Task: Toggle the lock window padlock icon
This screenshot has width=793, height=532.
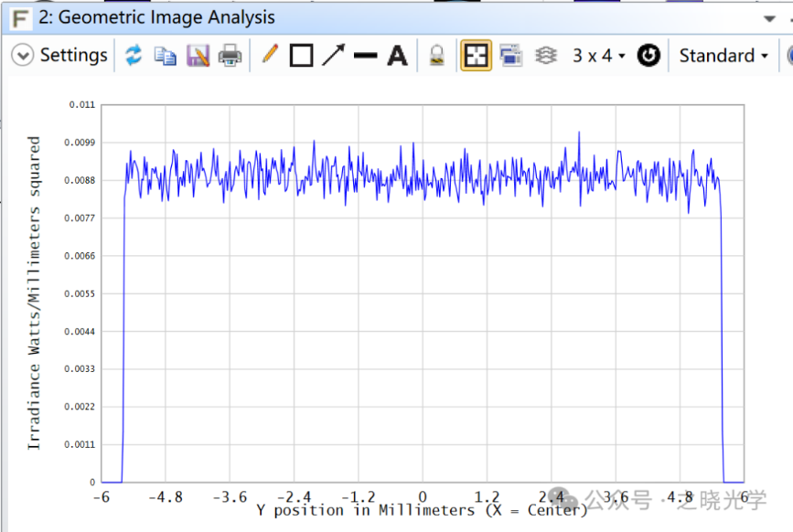Action: click(437, 56)
